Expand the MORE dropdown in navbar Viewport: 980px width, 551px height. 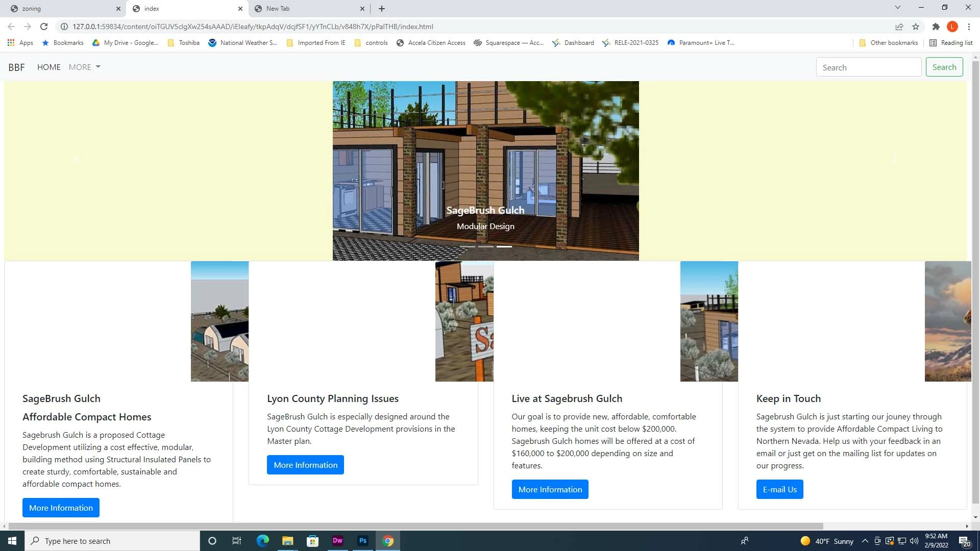click(84, 67)
